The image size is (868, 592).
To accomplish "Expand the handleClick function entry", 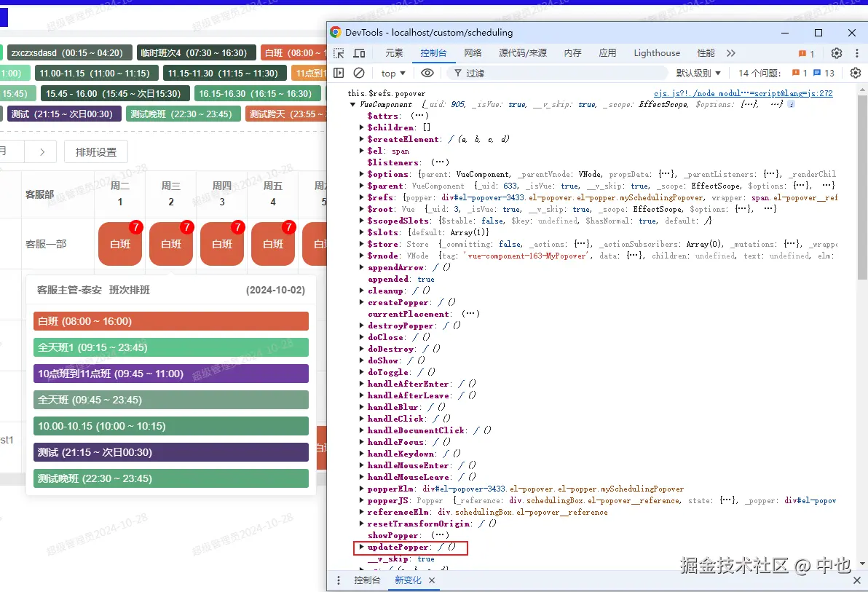I will [361, 419].
